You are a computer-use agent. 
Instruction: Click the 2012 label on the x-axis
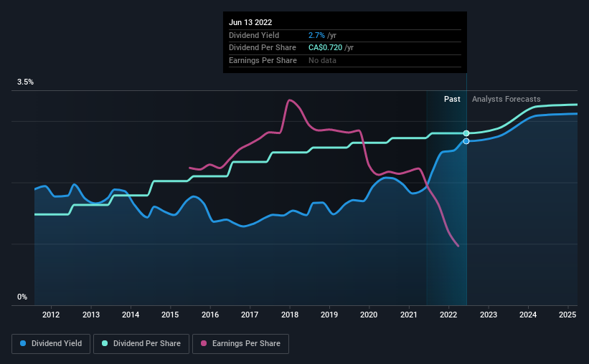(x=51, y=315)
